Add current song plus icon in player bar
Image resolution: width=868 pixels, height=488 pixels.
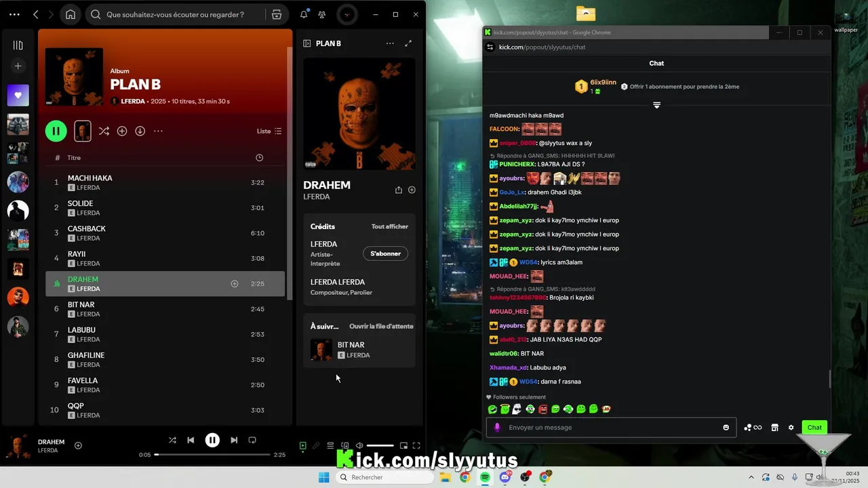point(78,445)
